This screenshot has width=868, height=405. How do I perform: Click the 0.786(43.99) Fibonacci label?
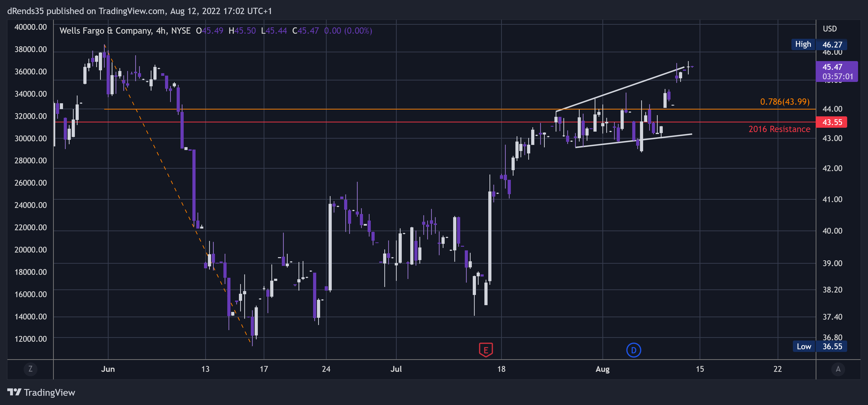(785, 101)
